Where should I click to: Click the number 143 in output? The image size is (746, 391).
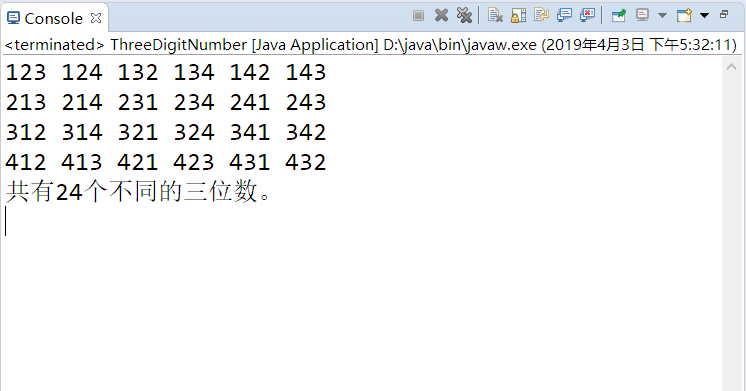point(306,73)
